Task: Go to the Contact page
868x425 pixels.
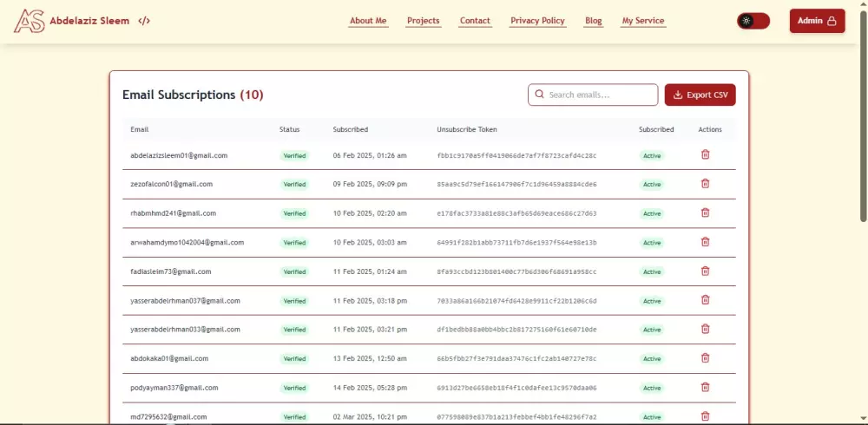Action: coord(475,21)
